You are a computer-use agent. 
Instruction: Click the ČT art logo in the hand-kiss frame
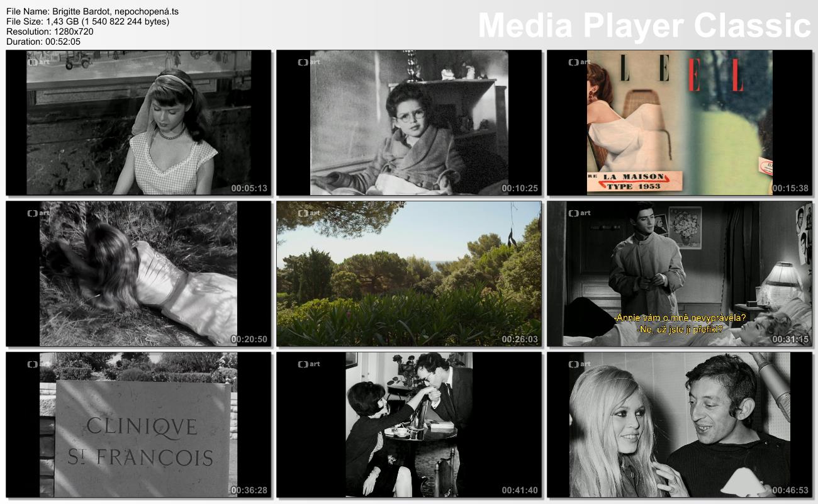(309, 364)
